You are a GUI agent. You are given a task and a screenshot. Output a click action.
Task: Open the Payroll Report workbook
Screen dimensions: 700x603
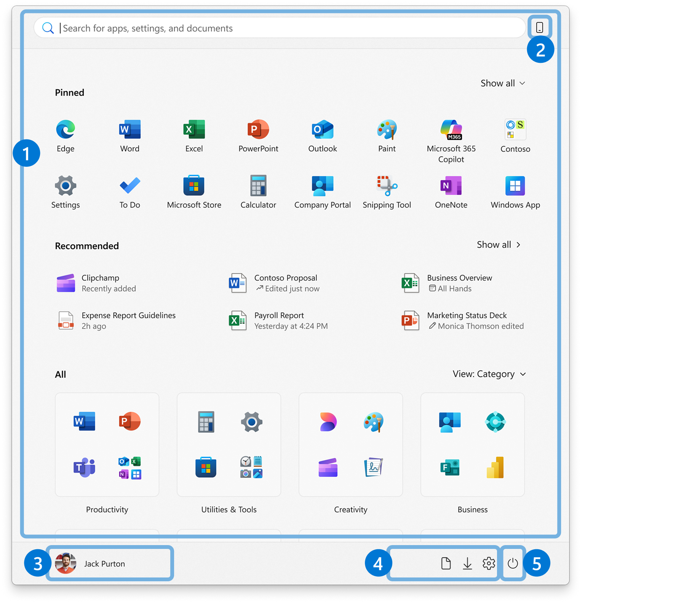pos(278,321)
